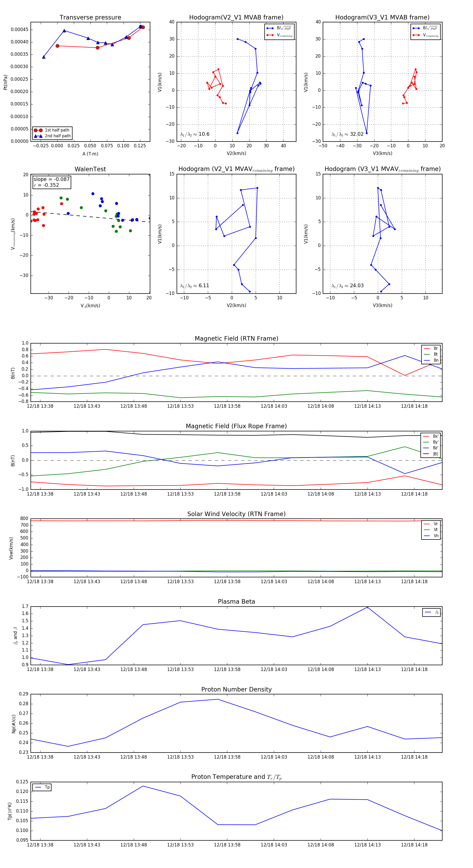Viewport: 473px width, 868px height.
Task: Select the Bz' legend entry
Action: [431, 448]
